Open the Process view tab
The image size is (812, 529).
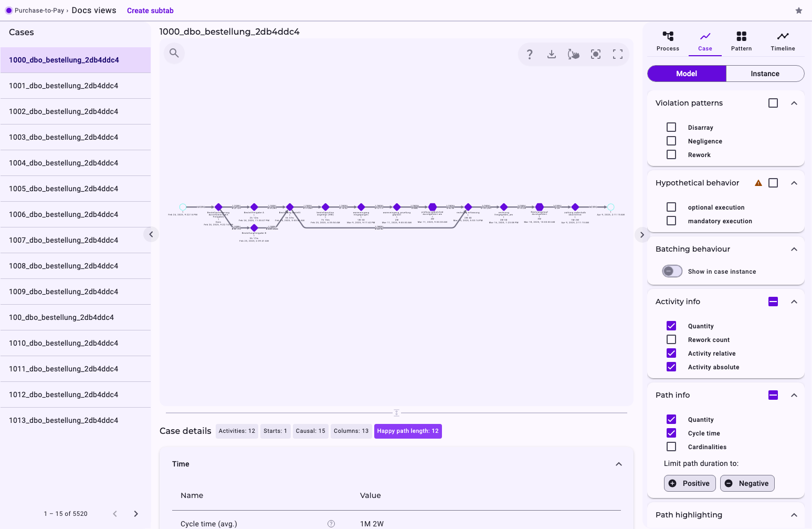coord(668,41)
